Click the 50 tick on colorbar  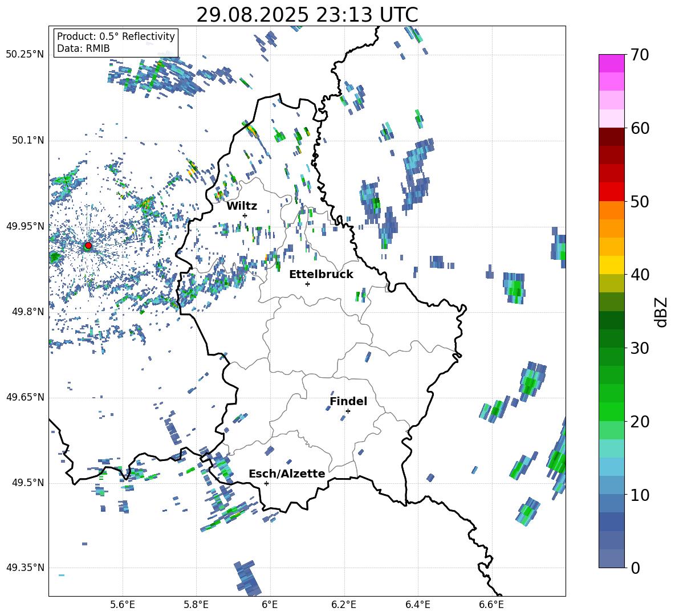640,202
